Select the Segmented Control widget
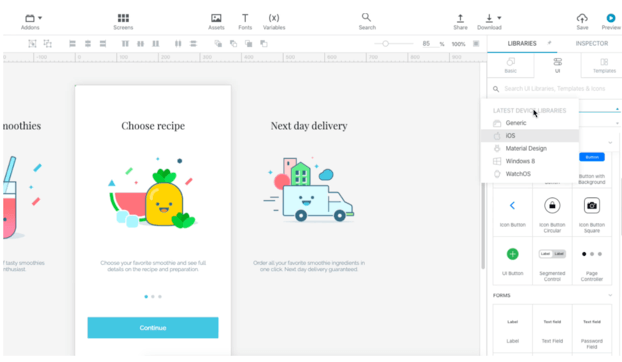The height and width of the screenshot is (362, 622). tap(552, 260)
